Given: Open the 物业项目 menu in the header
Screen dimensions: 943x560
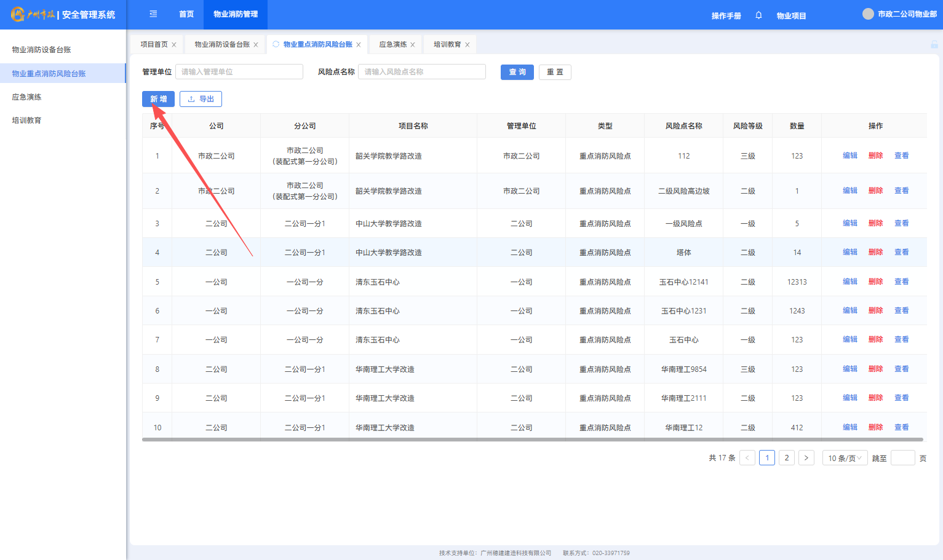Looking at the screenshot, I should pos(791,15).
